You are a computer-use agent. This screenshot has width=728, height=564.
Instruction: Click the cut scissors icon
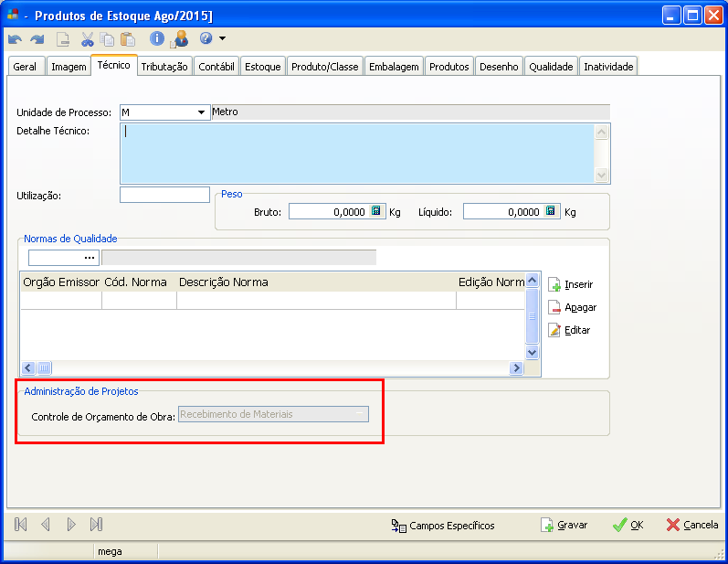(88, 39)
